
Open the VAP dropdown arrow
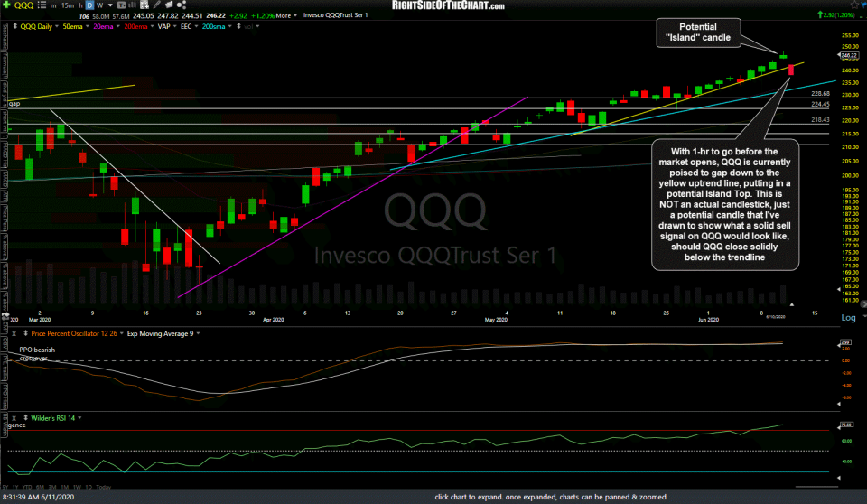(x=174, y=26)
